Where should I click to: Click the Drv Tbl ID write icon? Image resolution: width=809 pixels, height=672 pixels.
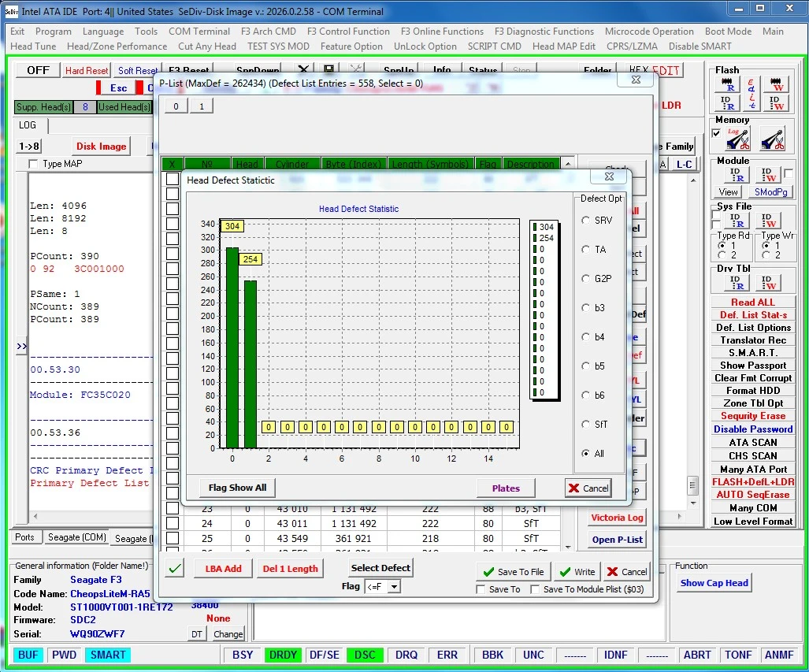tap(768, 282)
